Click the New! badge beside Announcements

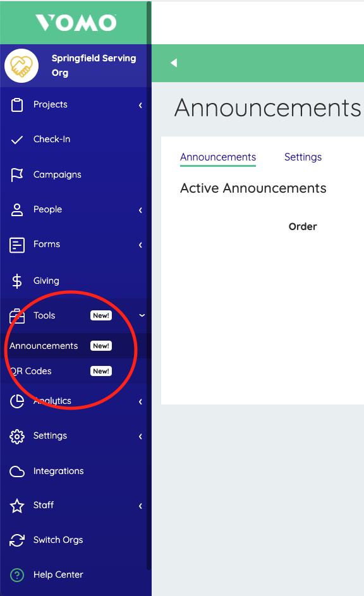click(x=101, y=346)
